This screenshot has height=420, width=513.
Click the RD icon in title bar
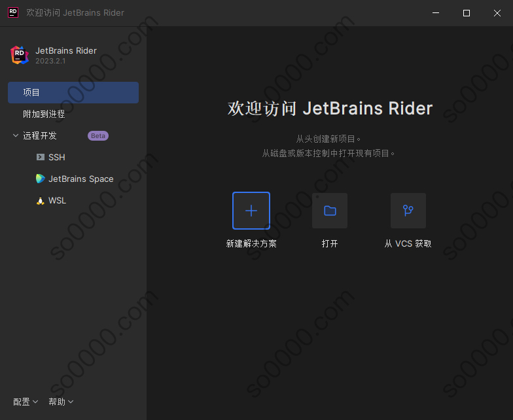(13, 12)
